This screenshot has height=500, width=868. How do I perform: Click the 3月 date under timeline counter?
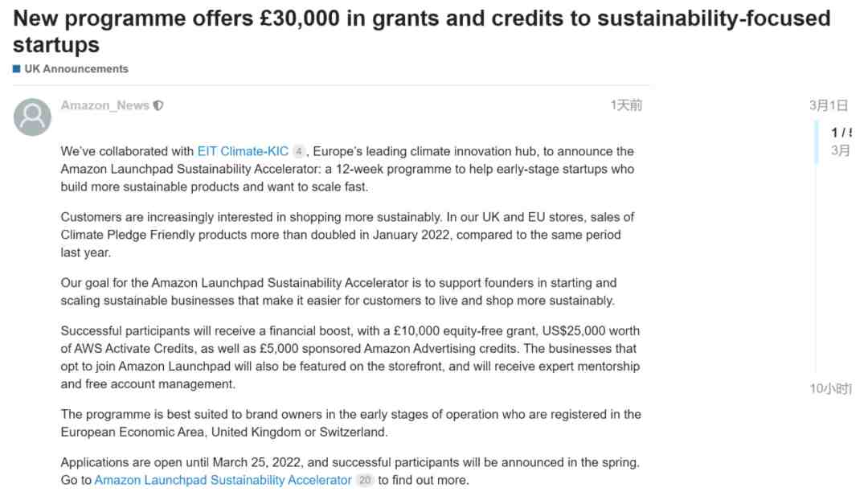pos(841,150)
